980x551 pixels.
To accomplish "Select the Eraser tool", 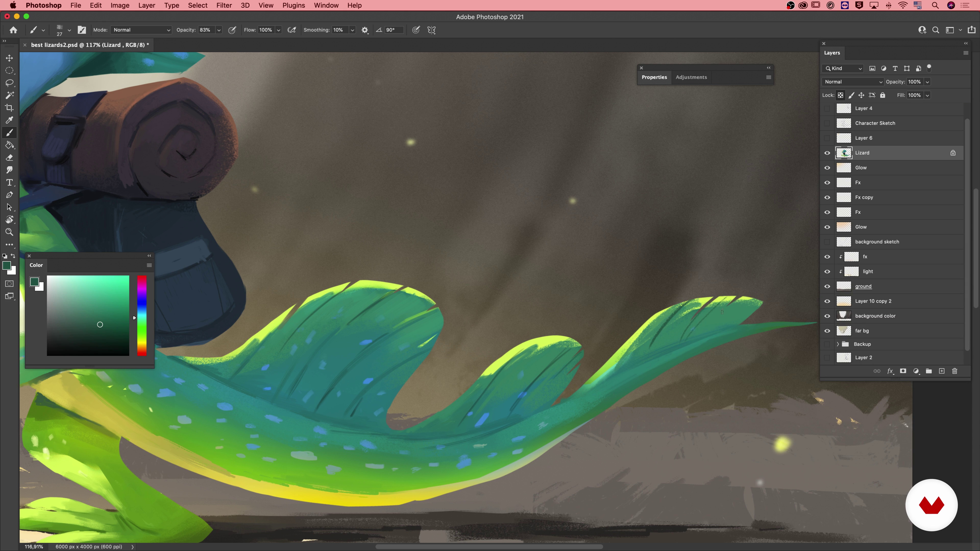I will click(9, 157).
